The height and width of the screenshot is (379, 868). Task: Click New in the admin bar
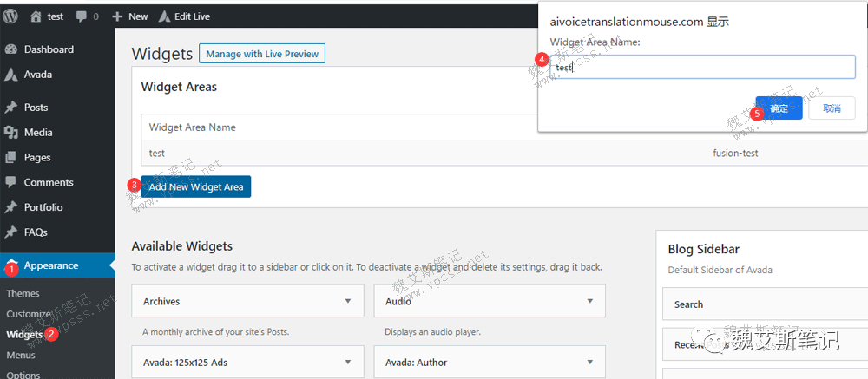pyautogui.click(x=138, y=16)
